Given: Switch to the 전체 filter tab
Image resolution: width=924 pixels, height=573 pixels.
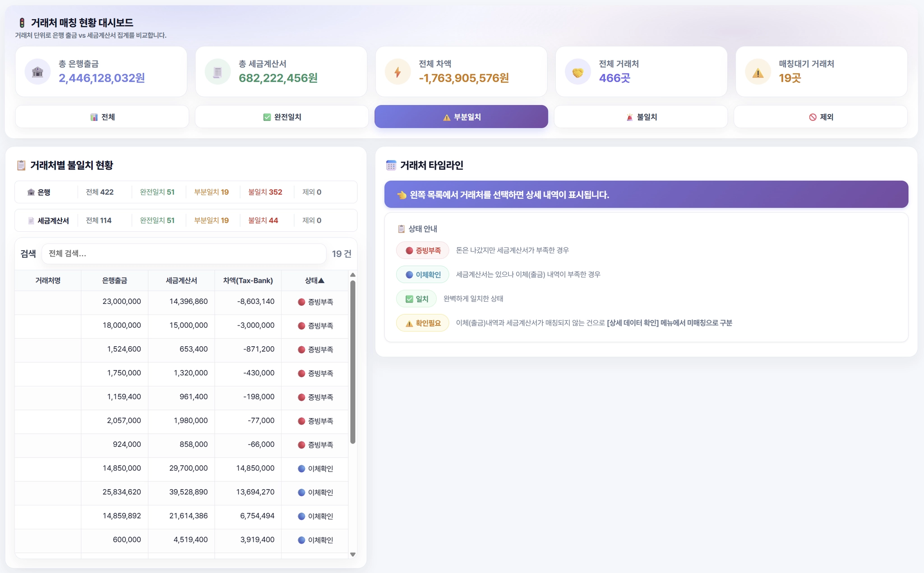Looking at the screenshot, I should [102, 117].
